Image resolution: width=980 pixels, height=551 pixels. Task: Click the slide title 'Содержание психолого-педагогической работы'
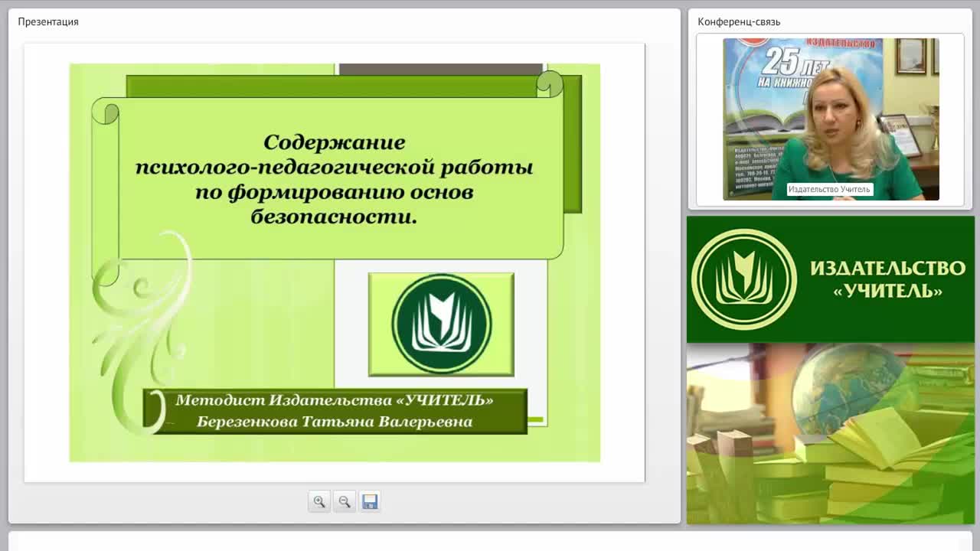(x=335, y=155)
